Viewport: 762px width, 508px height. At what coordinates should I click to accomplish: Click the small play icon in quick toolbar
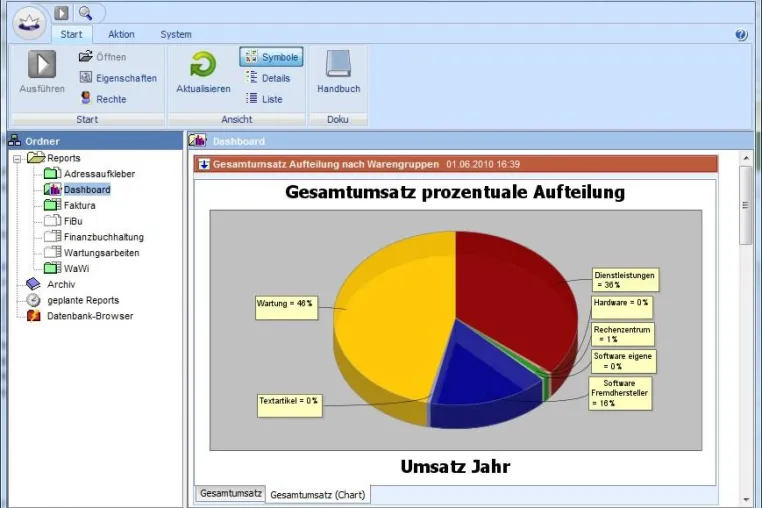coord(61,13)
